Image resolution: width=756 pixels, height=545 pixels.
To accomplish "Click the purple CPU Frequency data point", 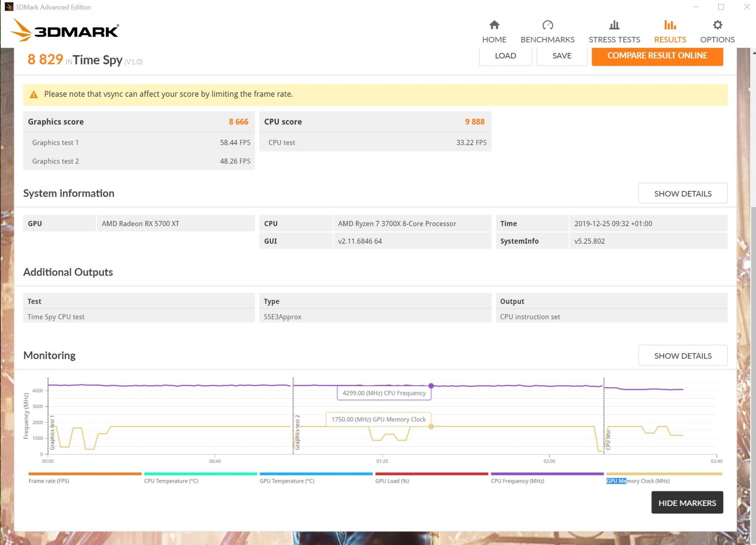I will pos(431,386).
